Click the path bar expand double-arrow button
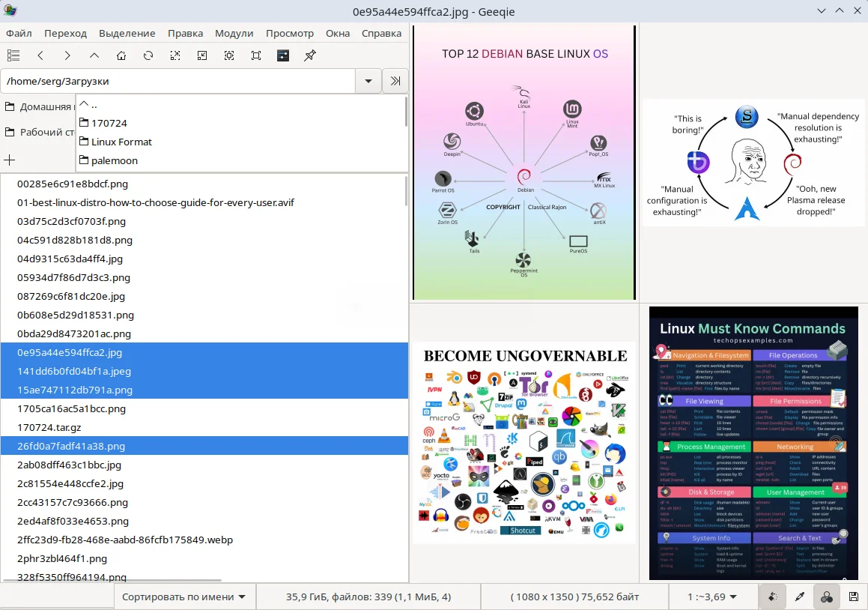 point(395,81)
